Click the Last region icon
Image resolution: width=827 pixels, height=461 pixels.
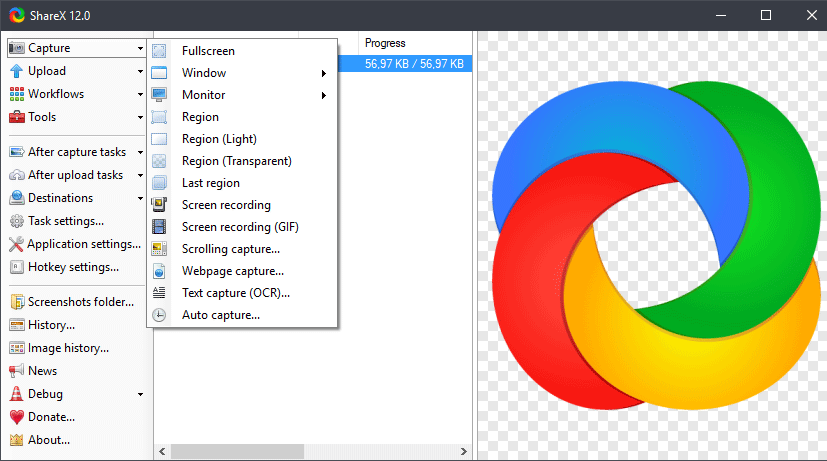(x=159, y=183)
